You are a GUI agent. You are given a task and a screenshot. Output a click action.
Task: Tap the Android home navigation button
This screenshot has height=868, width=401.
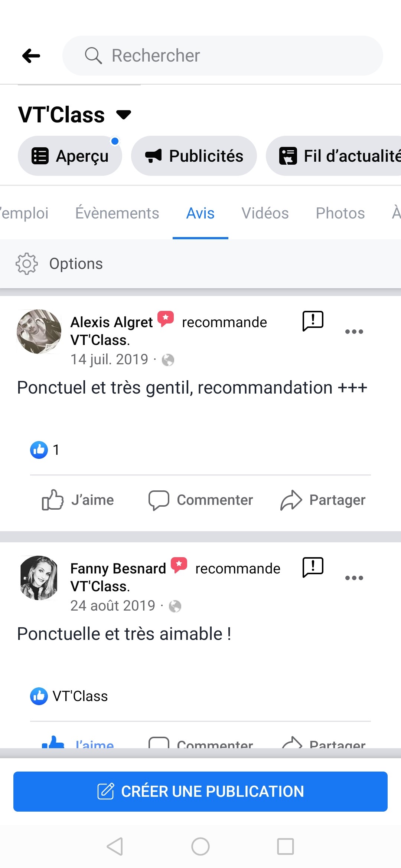[200, 846]
